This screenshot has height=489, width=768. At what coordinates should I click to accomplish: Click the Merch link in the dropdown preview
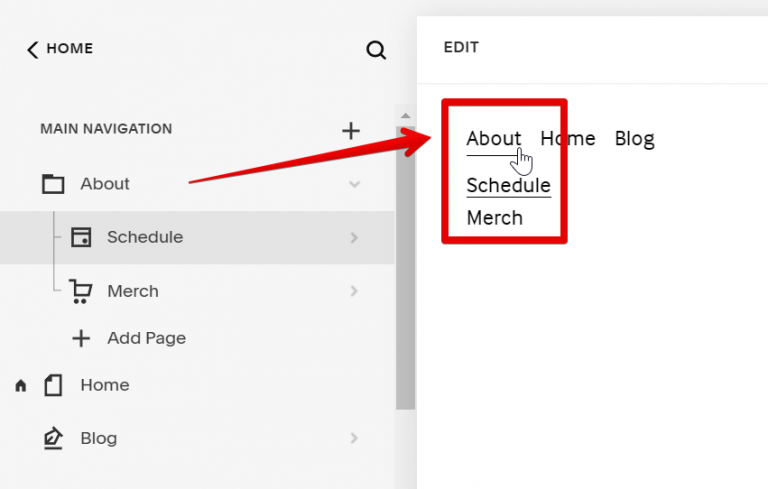pyautogui.click(x=494, y=217)
